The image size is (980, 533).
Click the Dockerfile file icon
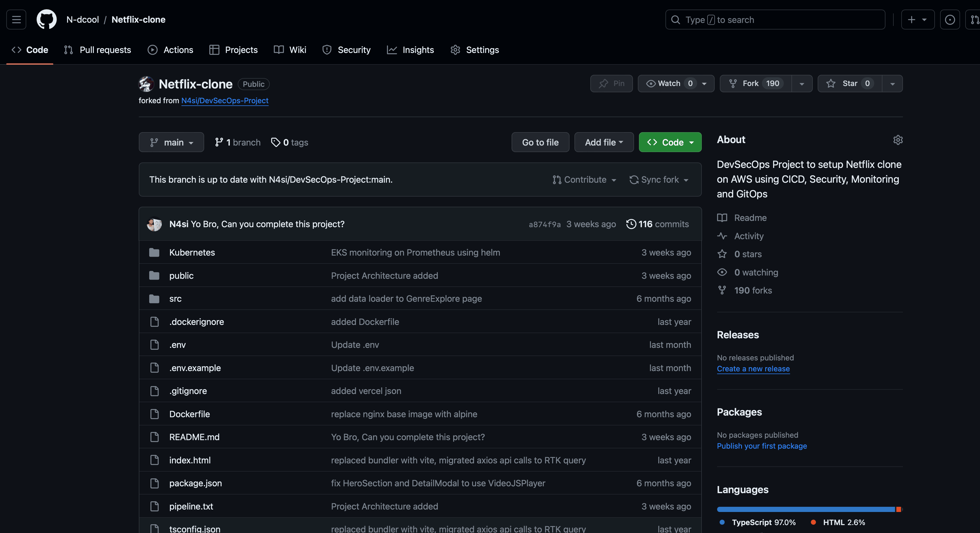tap(154, 414)
